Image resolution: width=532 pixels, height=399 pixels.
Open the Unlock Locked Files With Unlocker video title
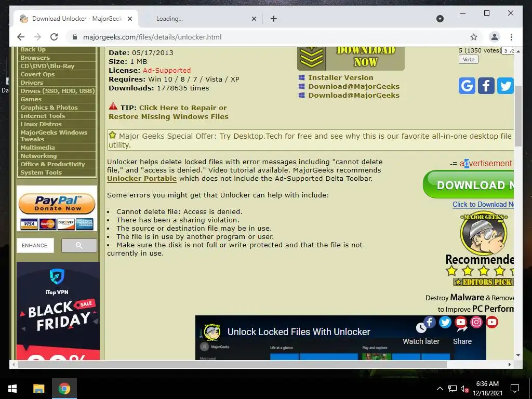299,332
